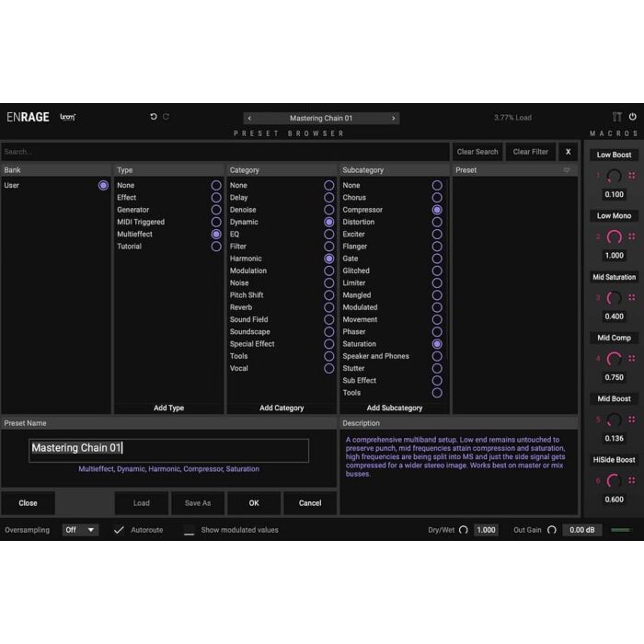Screen dimensions: 644x644
Task: Enable the Limiter subcategory radio
Action: point(437,283)
